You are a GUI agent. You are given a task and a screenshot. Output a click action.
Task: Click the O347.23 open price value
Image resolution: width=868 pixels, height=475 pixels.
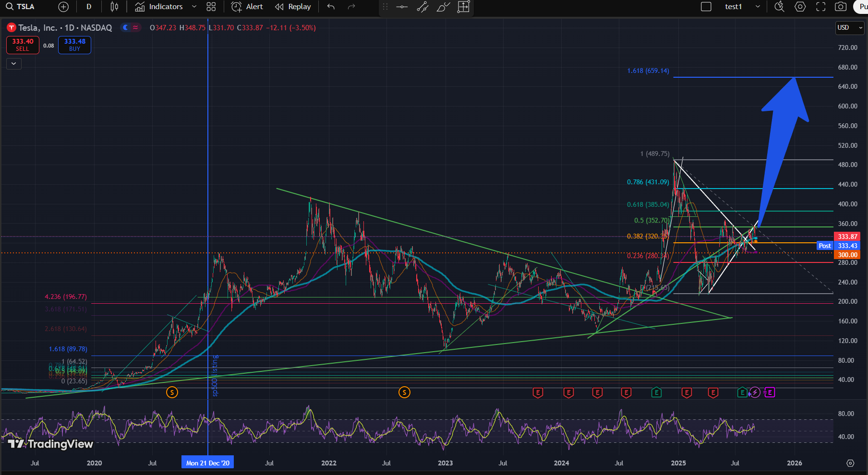(x=163, y=28)
